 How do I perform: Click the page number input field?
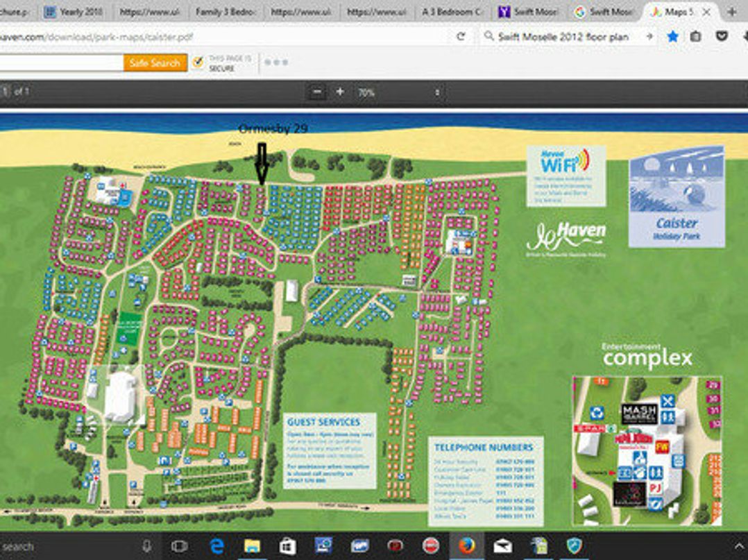(6, 91)
